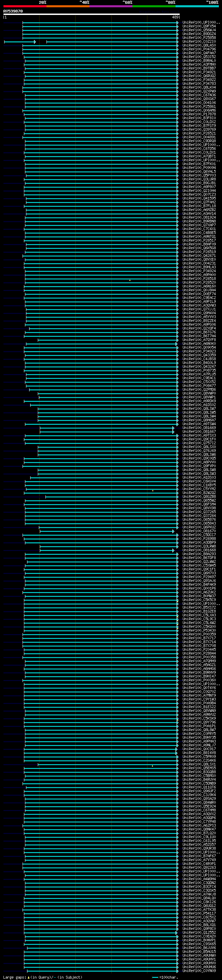Select hit label UniRef100_Q4FAA7

199,53
